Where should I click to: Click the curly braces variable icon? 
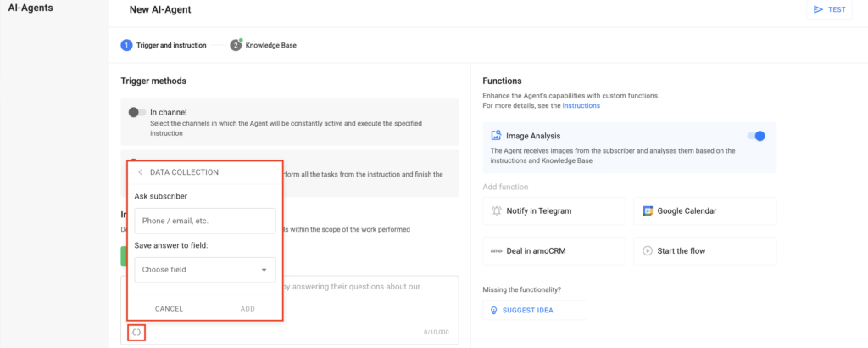(x=136, y=332)
